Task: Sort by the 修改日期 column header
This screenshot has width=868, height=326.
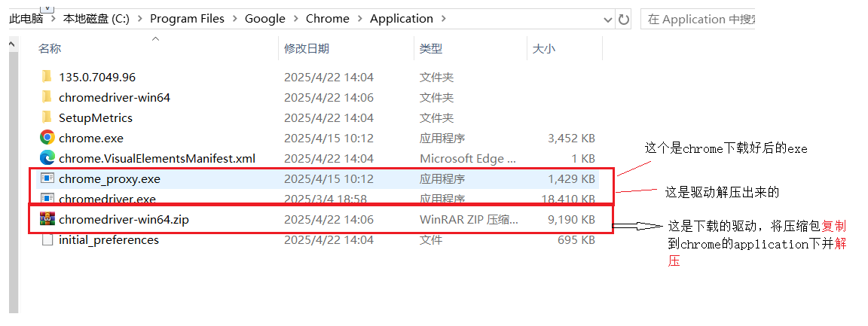Action: [x=307, y=49]
